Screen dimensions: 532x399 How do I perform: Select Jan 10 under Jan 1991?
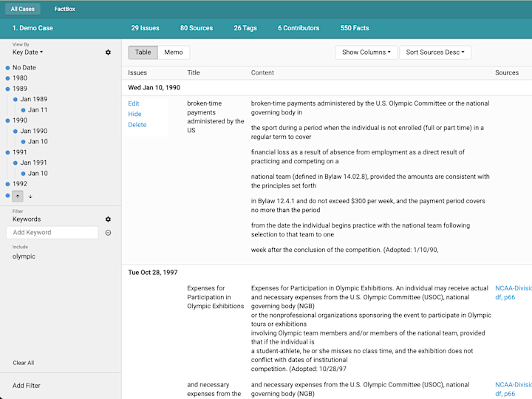(38, 174)
